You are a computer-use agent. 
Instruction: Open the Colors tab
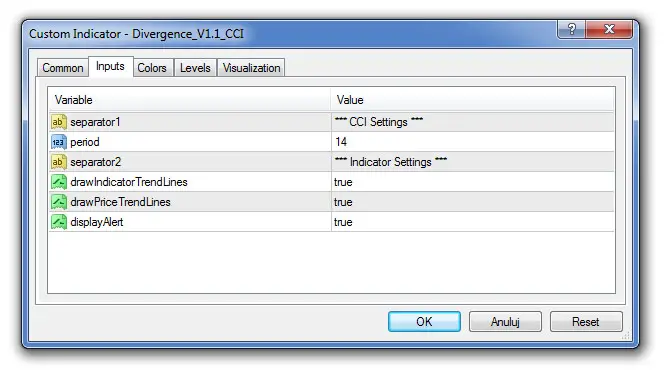tap(152, 68)
